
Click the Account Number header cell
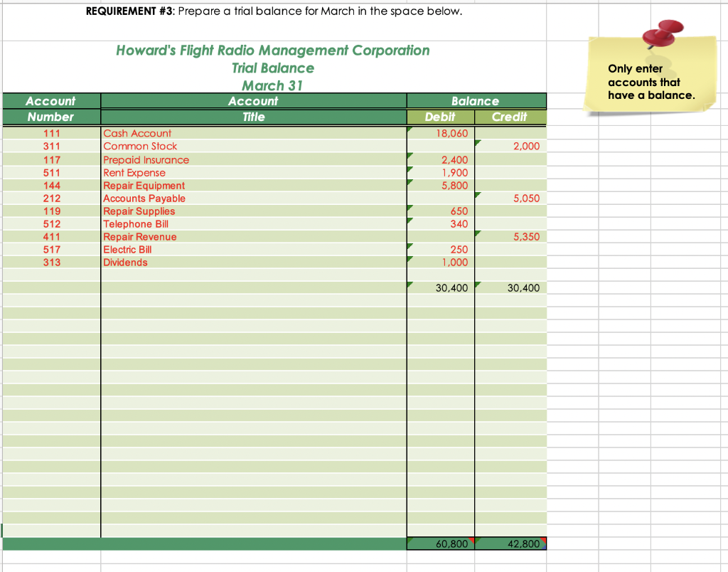(52, 109)
